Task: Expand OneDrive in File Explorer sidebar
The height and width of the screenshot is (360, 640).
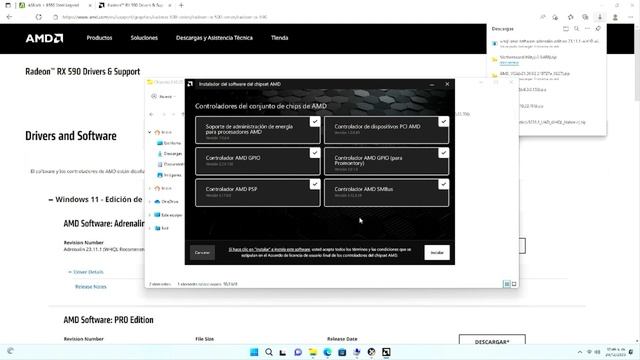Action: click(150, 201)
